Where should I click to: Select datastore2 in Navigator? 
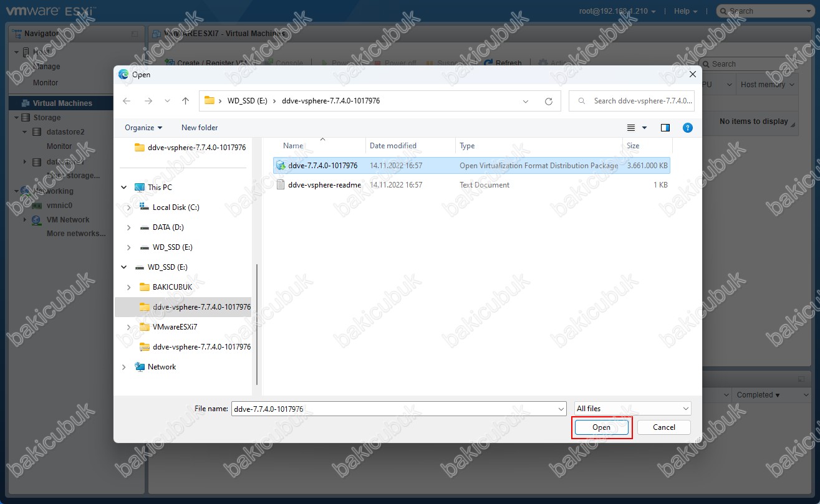[x=65, y=132]
